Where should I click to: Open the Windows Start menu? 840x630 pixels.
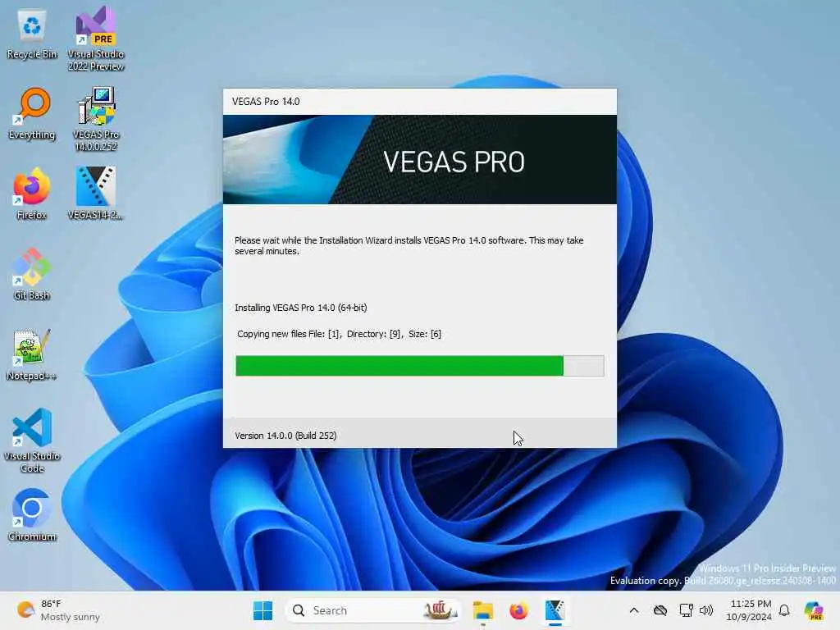tap(262, 610)
